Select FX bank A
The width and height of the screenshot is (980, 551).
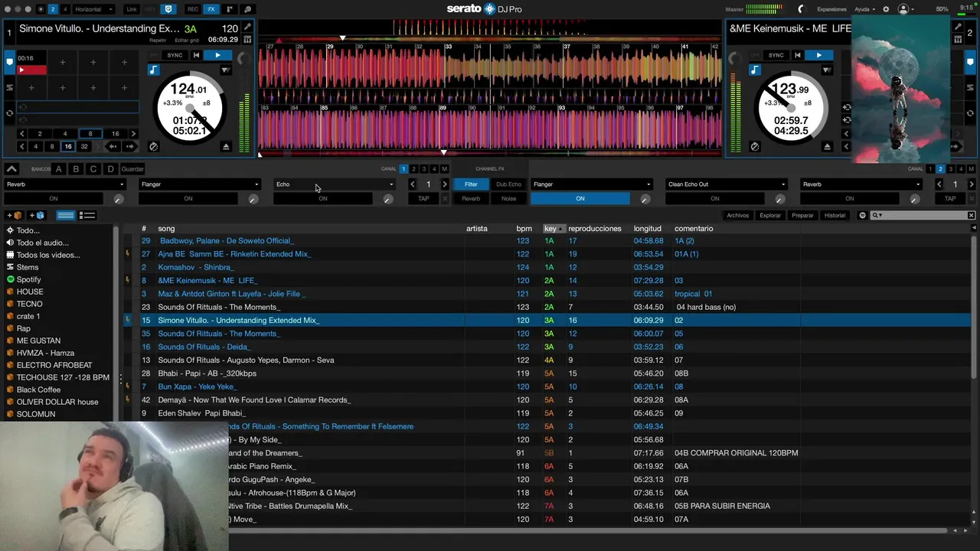point(58,169)
